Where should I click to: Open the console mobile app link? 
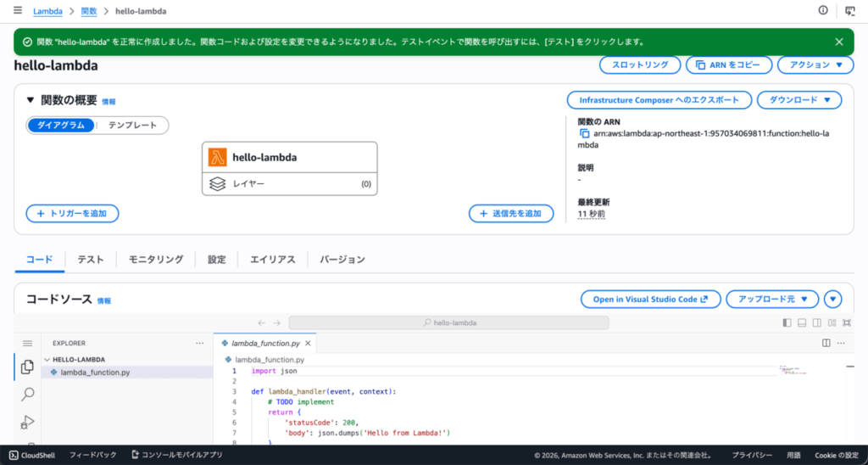176,455
